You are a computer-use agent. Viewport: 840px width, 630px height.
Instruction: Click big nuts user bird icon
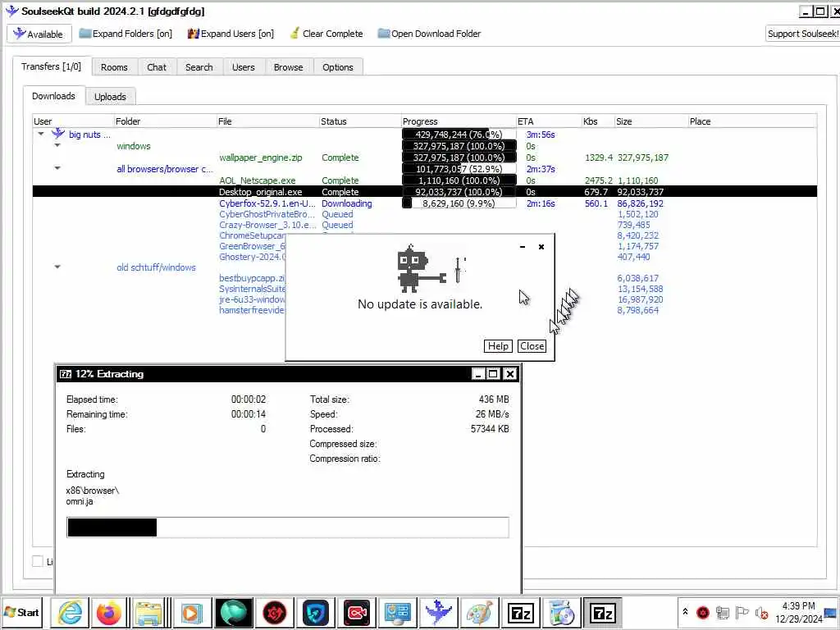tap(58, 134)
